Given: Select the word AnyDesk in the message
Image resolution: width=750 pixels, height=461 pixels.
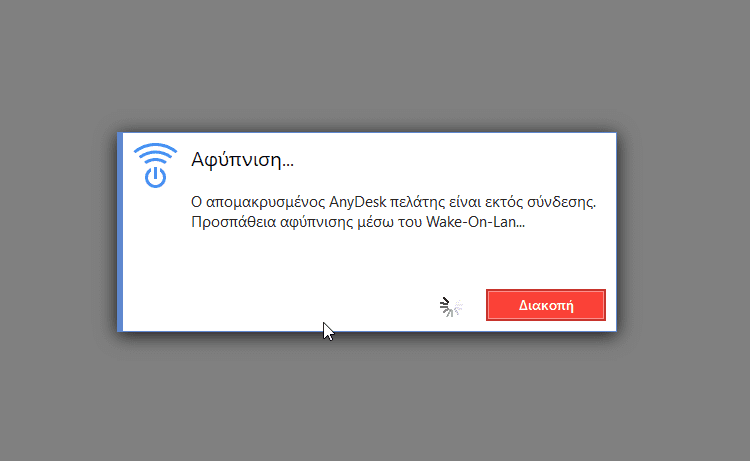Looking at the screenshot, I should click(x=357, y=202).
